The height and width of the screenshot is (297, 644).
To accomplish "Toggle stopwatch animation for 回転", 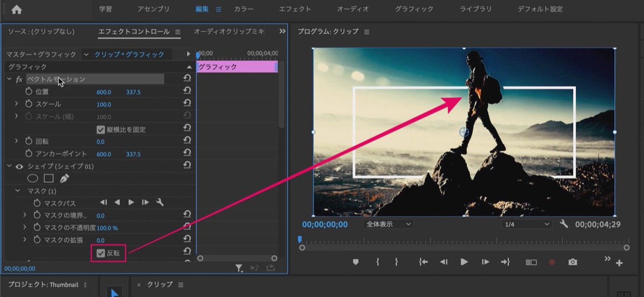I will (29, 141).
